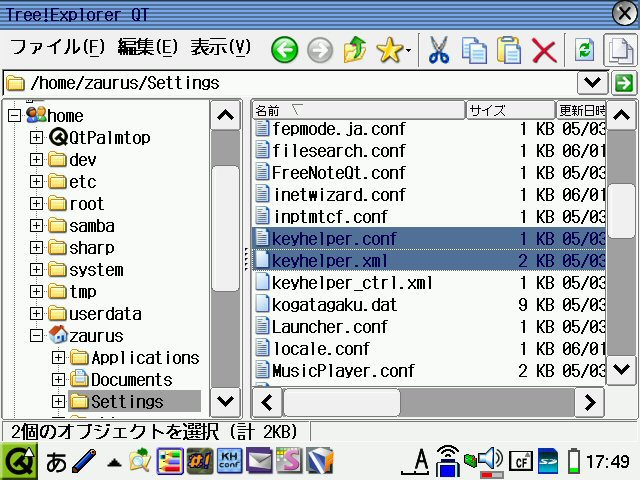Viewport: 640px width, 480px height.
Task: Click the Copy icon in toolbar
Action: click(x=474, y=50)
